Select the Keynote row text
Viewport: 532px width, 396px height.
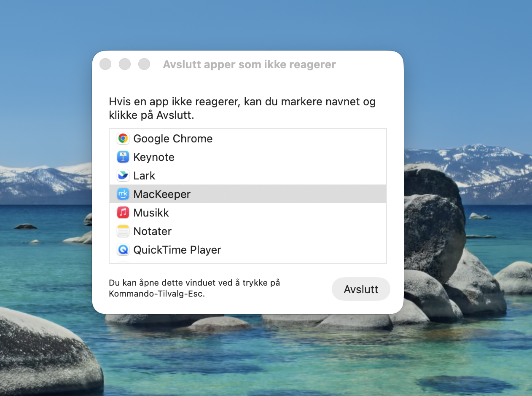154,157
